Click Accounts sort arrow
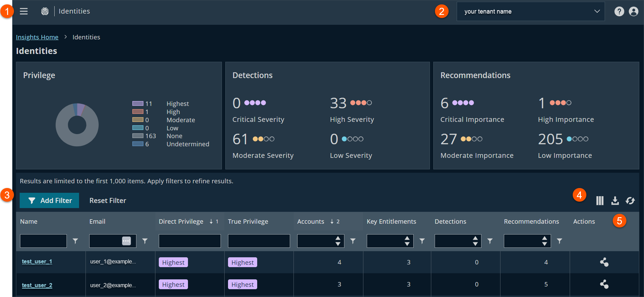Viewport: 644px width, 297px height. click(332, 222)
